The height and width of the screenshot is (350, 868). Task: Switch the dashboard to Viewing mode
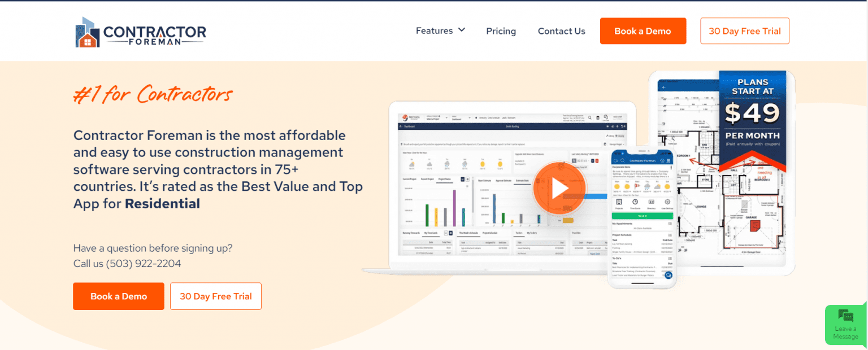(620, 136)
